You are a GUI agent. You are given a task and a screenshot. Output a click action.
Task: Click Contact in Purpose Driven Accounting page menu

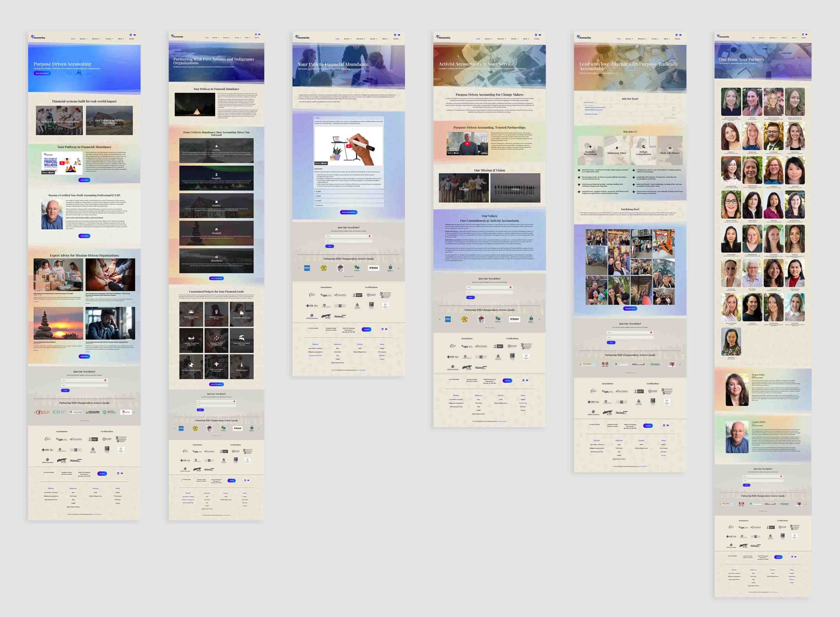[131, 39]
